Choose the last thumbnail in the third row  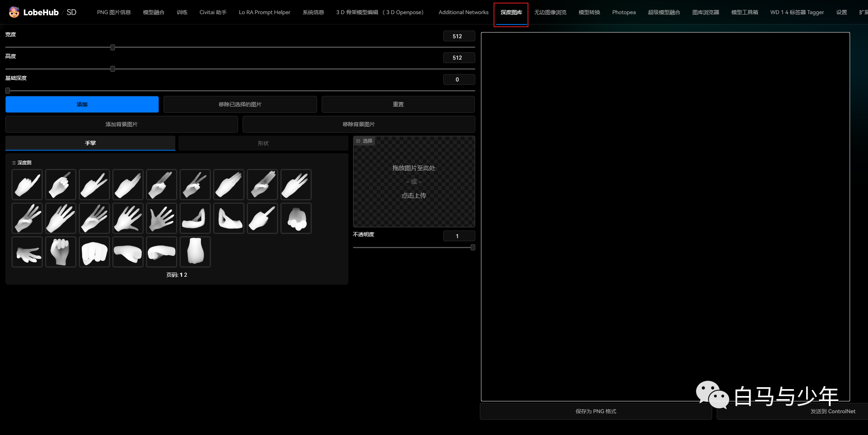point(195,252)
